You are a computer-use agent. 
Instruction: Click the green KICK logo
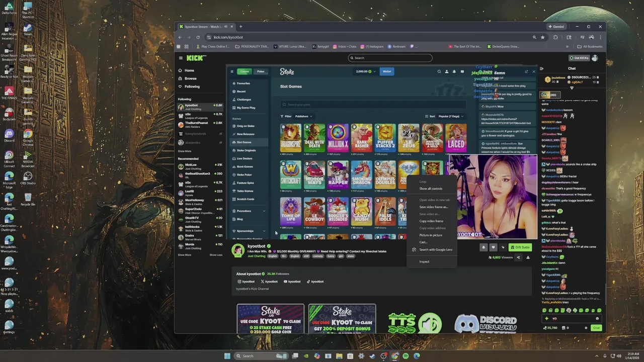pos(196,58)
